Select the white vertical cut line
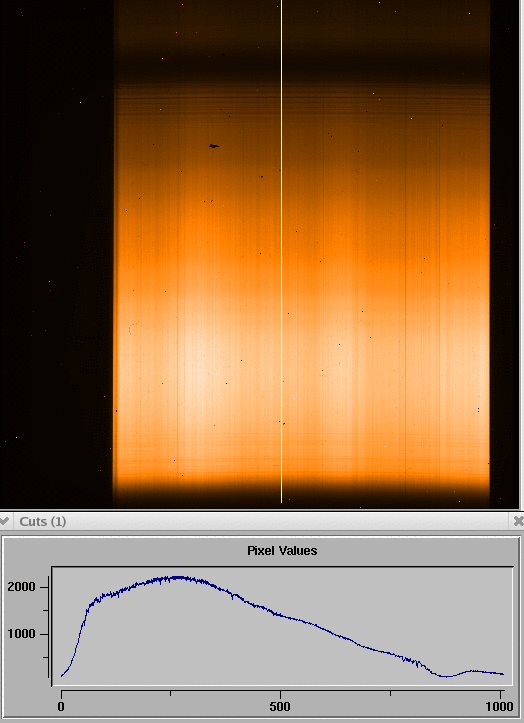The height and width of the screenshot is (723, 524). pyautogui.click(x=281, y=251)
